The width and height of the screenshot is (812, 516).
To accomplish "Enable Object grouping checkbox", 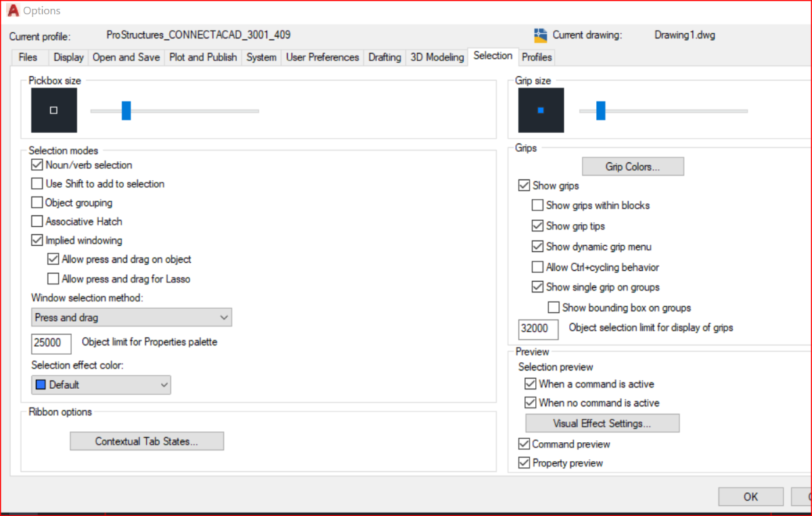I will [x=37, y=202].
